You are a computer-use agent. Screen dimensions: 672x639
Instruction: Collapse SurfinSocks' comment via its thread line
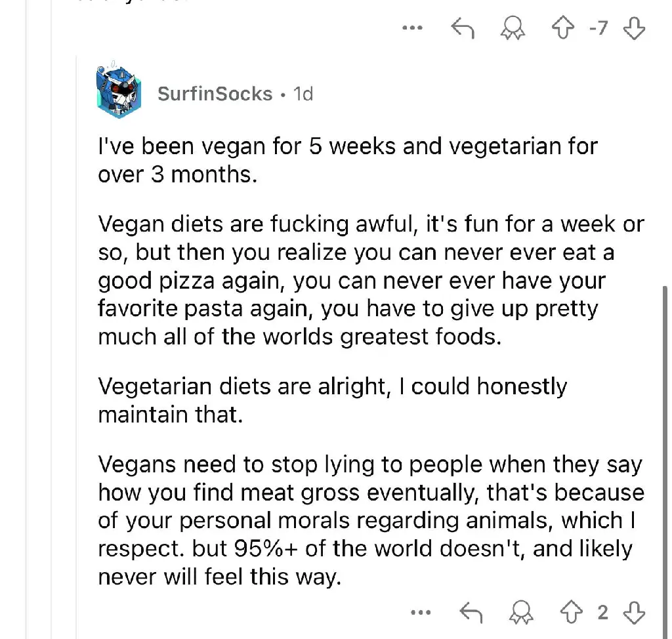coord(77,347)
